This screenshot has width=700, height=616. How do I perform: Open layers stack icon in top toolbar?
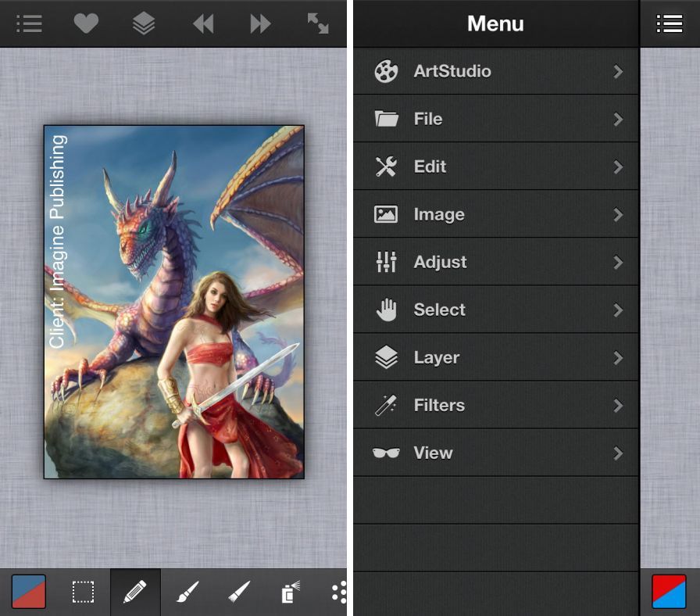(144, 23)
